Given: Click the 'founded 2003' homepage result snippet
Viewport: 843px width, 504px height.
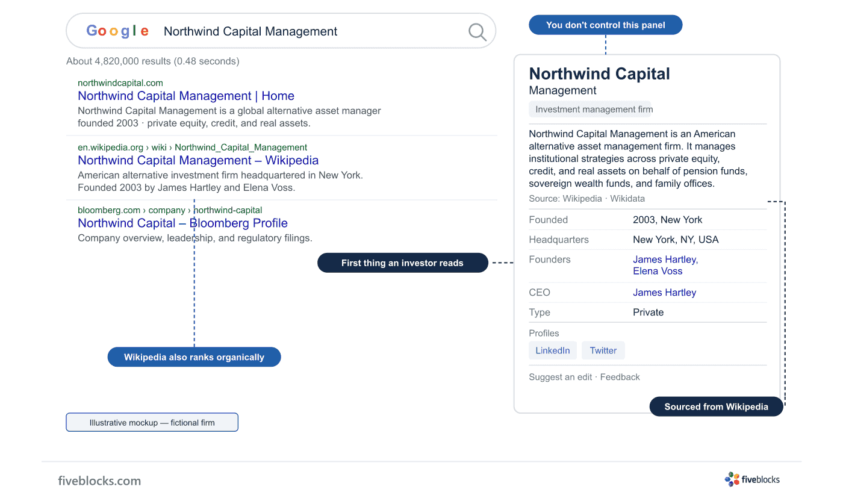Looking at the screenshot, I should (229, 117).
